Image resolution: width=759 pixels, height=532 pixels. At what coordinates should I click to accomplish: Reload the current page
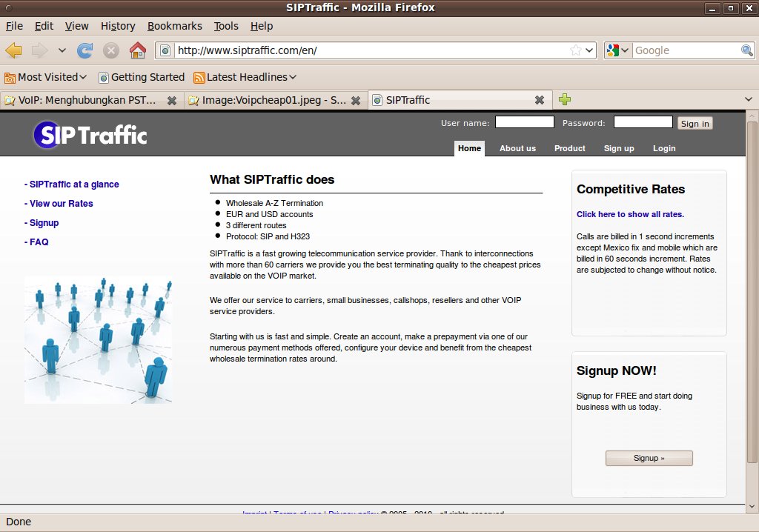85,50
